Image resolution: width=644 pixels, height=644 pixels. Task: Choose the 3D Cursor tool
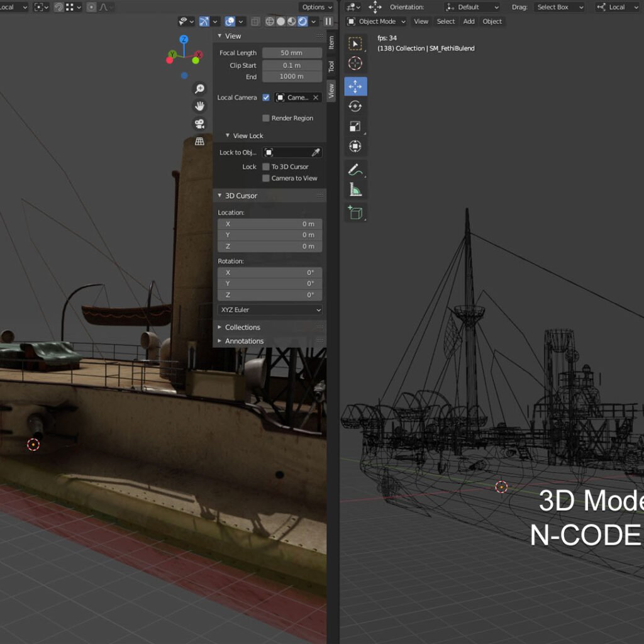pos(355,64)
